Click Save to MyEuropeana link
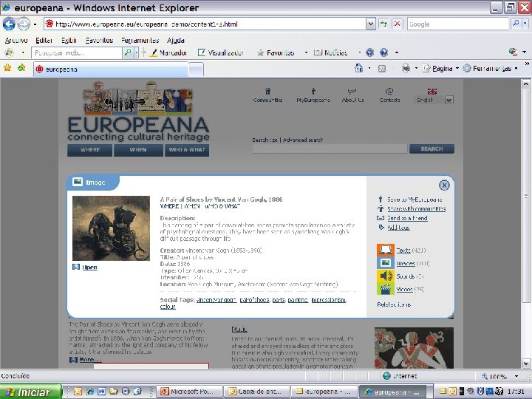 point(415,199)
